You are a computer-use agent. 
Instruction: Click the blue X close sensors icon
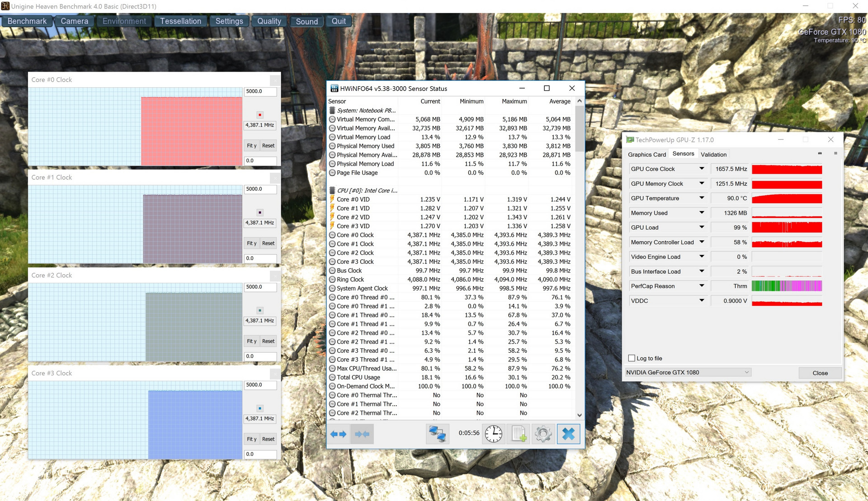[x=568, y=434]
